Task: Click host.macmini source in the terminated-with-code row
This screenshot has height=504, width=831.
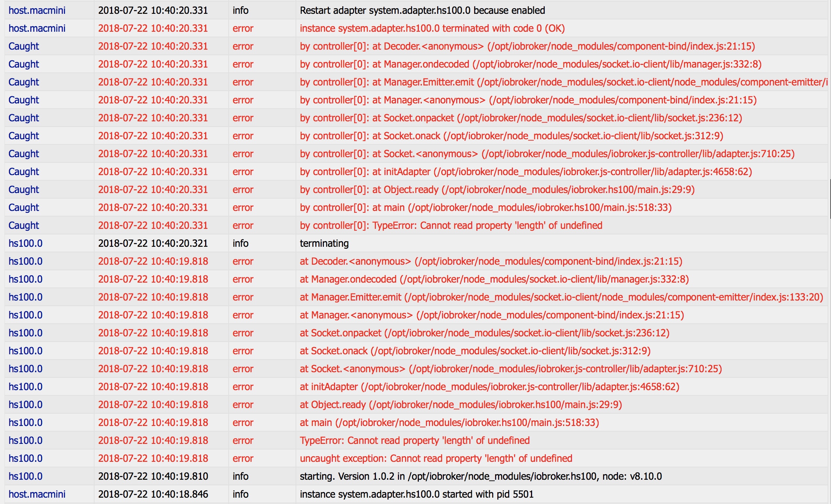Action: point(37,28)
